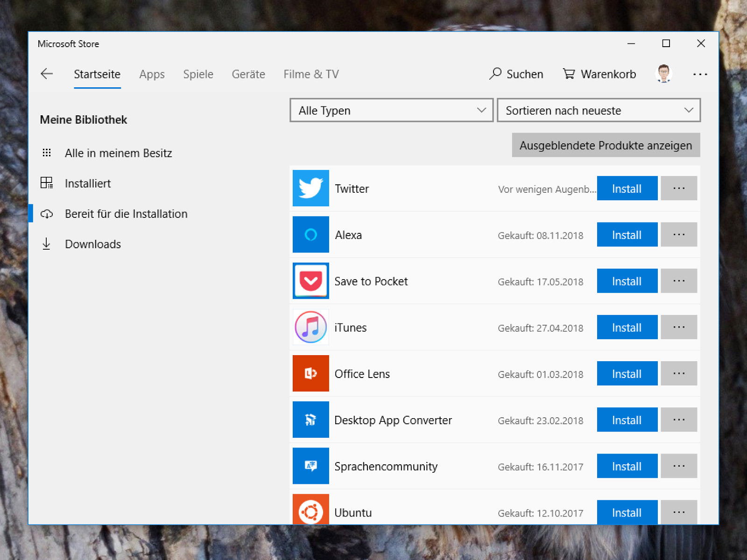Install the Twitter app
This screenshot has height=560, width=747.
click(x=627, y=188)
